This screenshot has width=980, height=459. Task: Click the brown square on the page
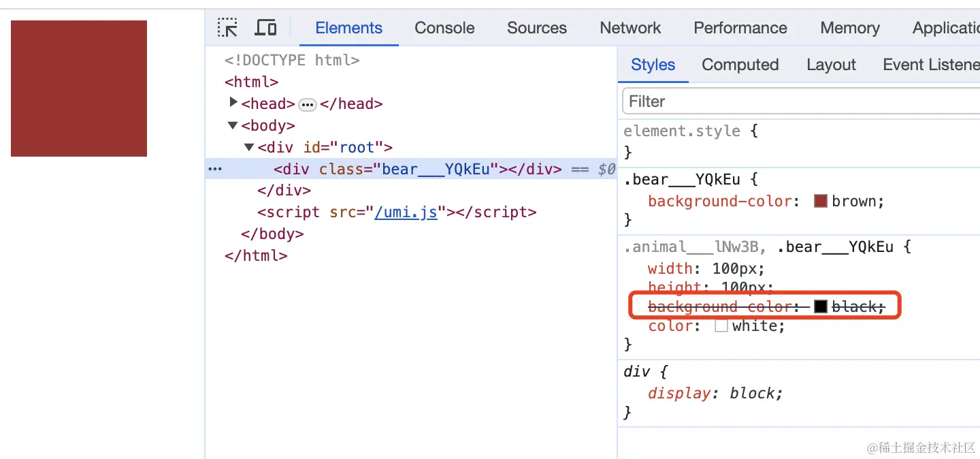(79, 89)
